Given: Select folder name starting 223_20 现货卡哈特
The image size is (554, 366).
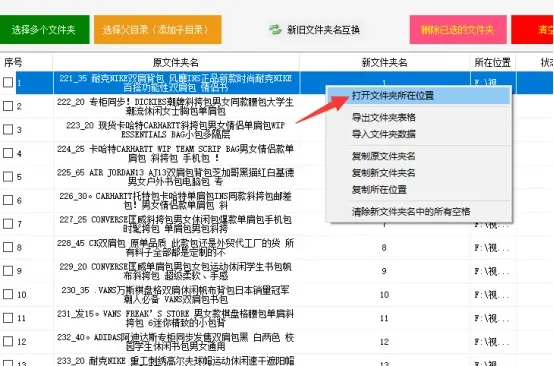Looking at the screenshot, I should tap(176, 130).
